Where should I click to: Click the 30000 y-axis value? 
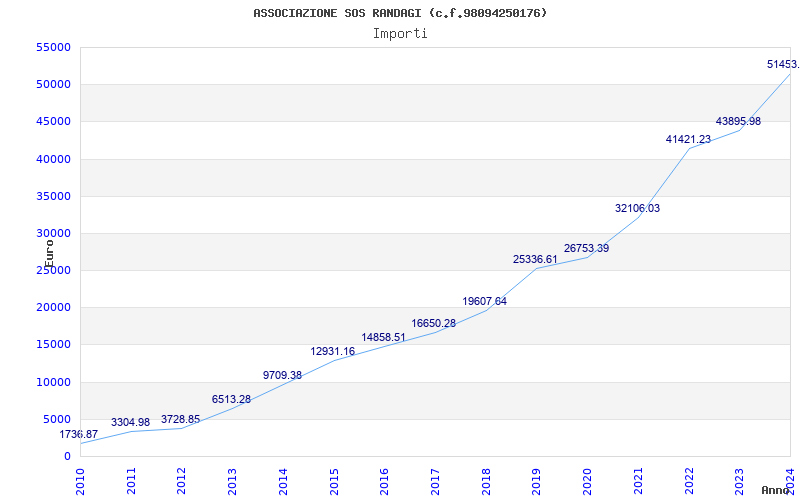point(54,233)
